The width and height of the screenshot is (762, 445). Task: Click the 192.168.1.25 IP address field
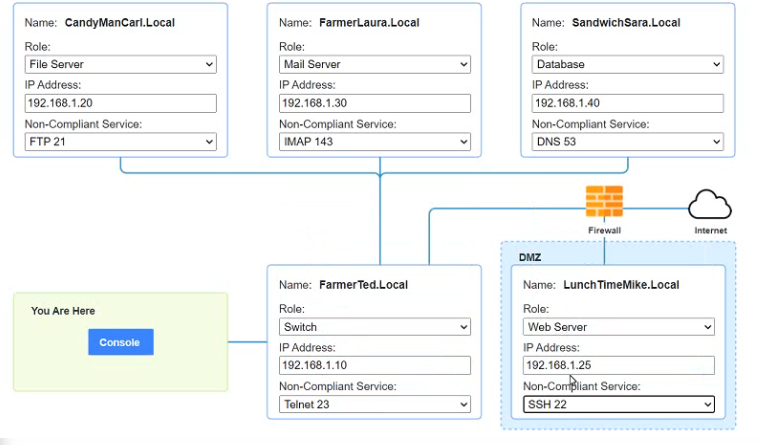[619, 365]
